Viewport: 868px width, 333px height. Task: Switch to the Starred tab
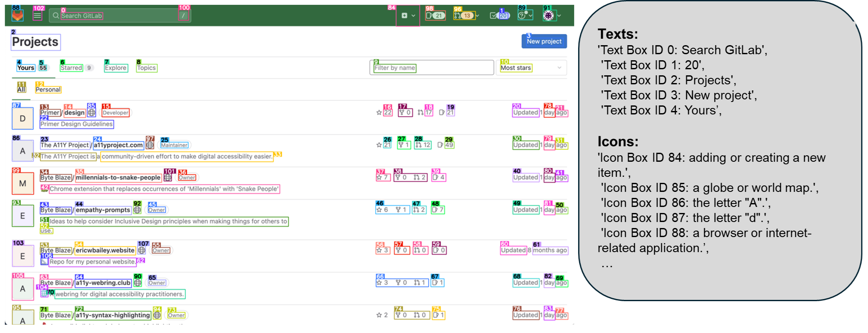click(x=72, y=68)
